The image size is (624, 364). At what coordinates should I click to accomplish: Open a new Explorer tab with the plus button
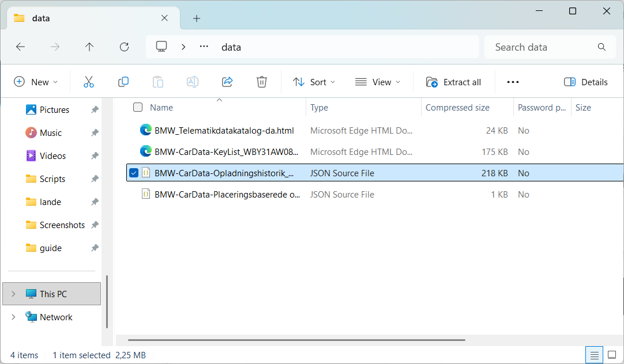pyautogui.click(x=196, y=18)
